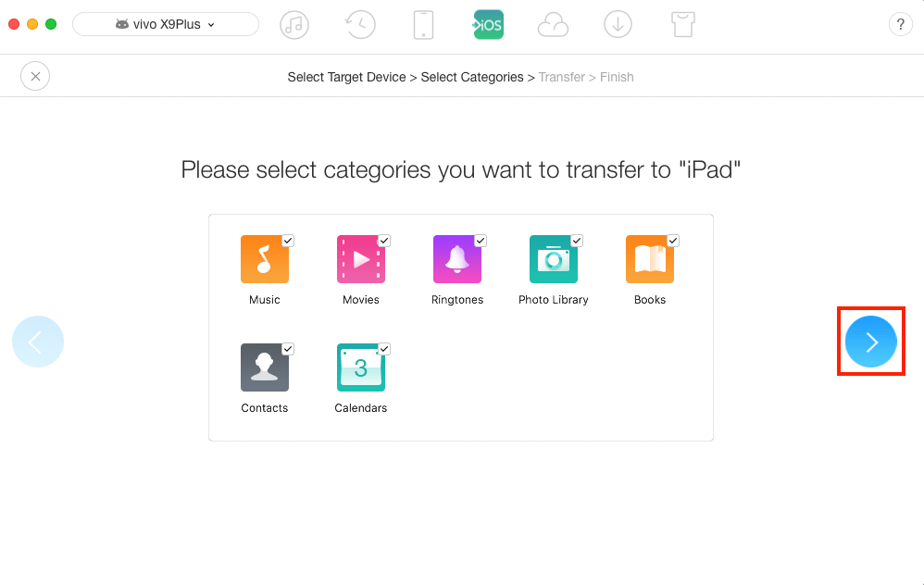Open the backup history clock icon
Viewport: 924px width, 585px height.
click(360, 25)
